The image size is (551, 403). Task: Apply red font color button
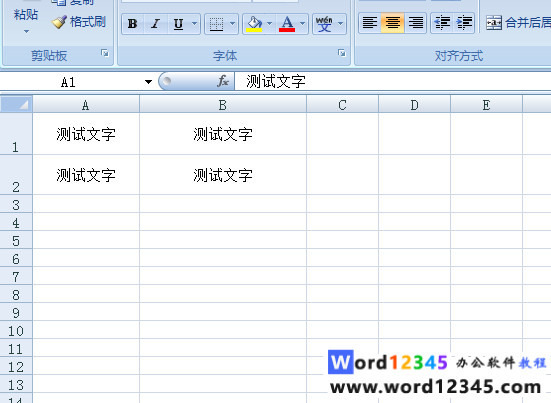point(287,24)
